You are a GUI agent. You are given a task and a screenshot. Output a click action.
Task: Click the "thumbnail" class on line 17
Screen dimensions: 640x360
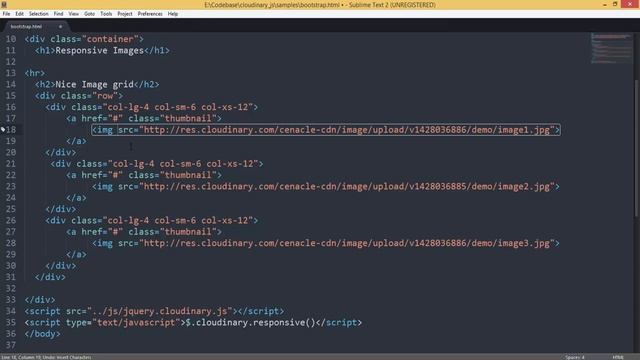click(188, 118)
